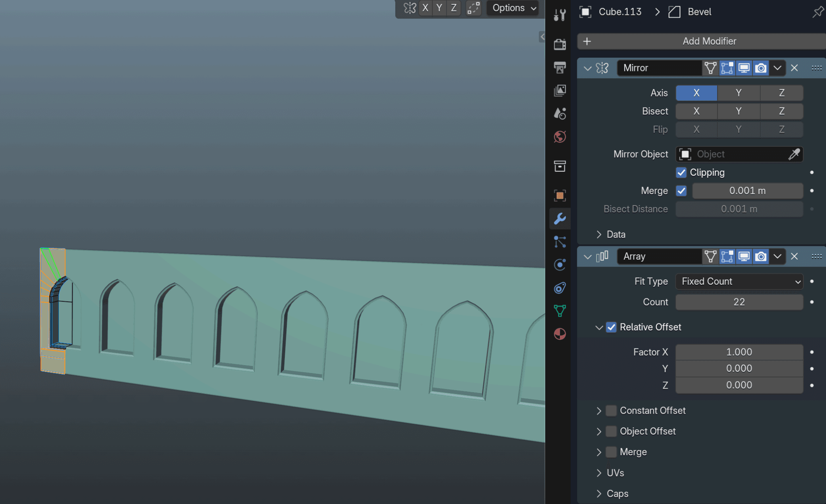Open the Particles properties tab icon
The image size is (826, 504).
(560, 242)
